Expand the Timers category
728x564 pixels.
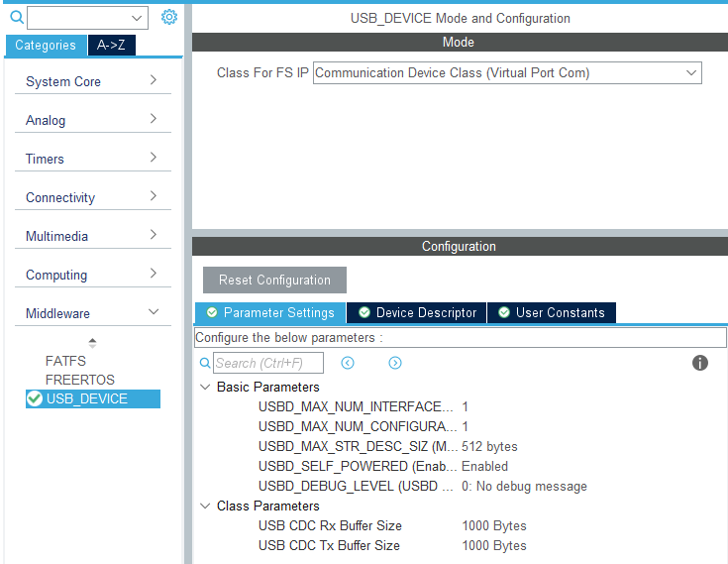93,159
